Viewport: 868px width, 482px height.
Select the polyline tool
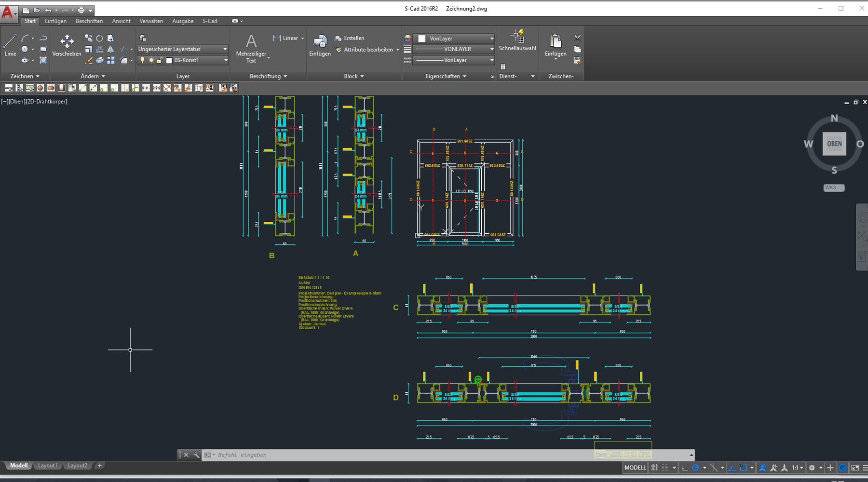click(43, 38)
